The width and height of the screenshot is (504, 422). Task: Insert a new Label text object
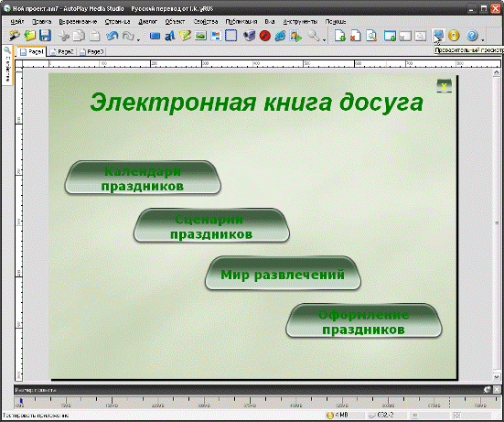click(170, 36)
